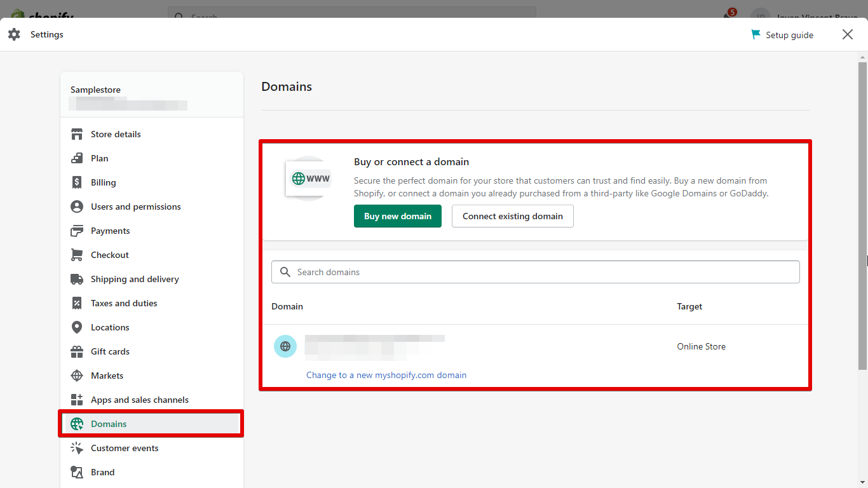This screenshot has width=868, height=488.
Task: Go to Payments settings
Action: 110,231
